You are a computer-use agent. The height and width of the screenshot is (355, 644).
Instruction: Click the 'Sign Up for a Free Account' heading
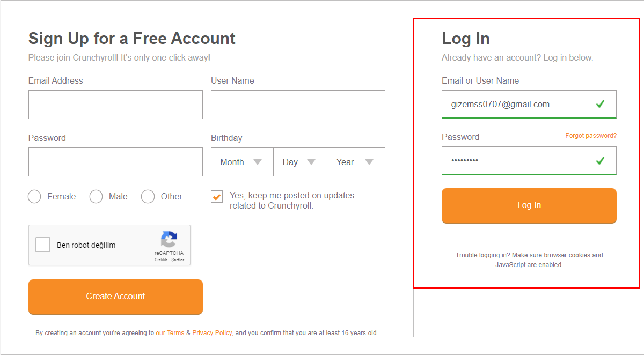pos(132,39)
